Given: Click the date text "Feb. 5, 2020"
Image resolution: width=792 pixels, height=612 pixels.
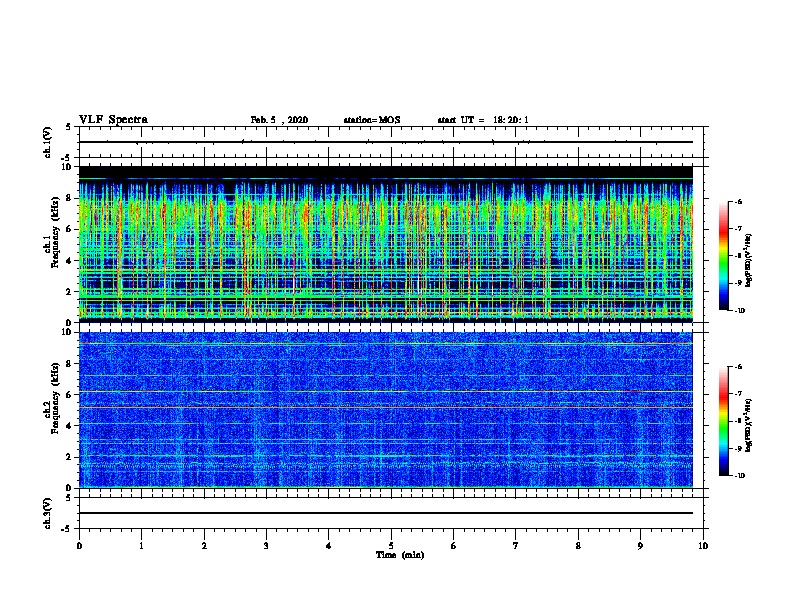Looking at the screenshot, I should point(279,120).
